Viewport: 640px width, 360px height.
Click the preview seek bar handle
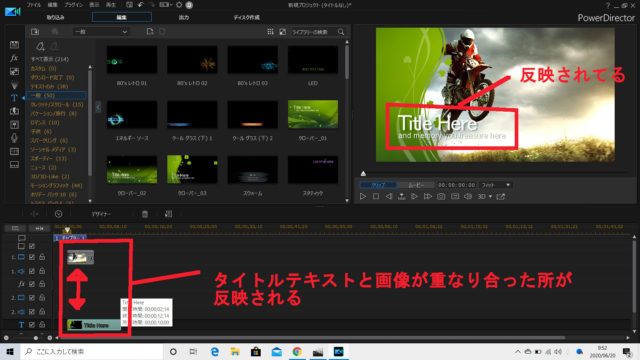(x=363, y=173)
